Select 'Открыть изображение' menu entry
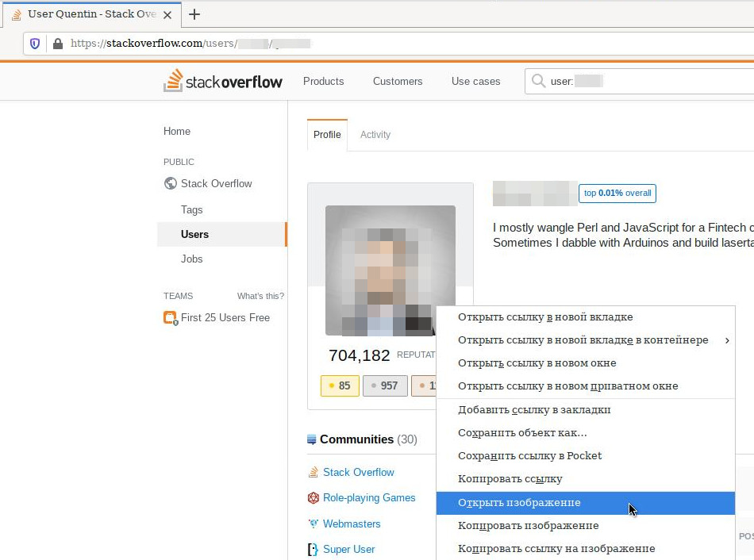Screen dimensions: 754x560 [x=586, y=503]
